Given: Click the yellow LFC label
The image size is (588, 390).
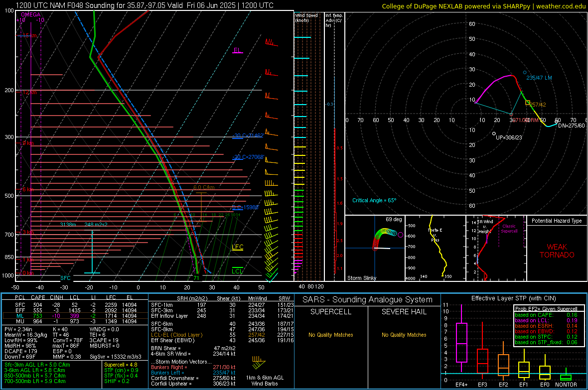Looking at the screenshot, I should [x=237, y=247].
